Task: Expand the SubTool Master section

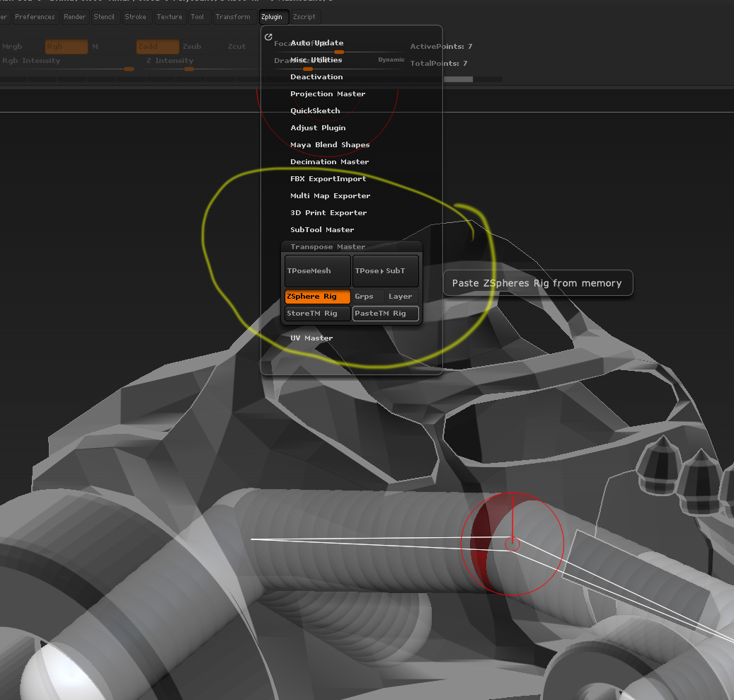Action: (322, 230)
